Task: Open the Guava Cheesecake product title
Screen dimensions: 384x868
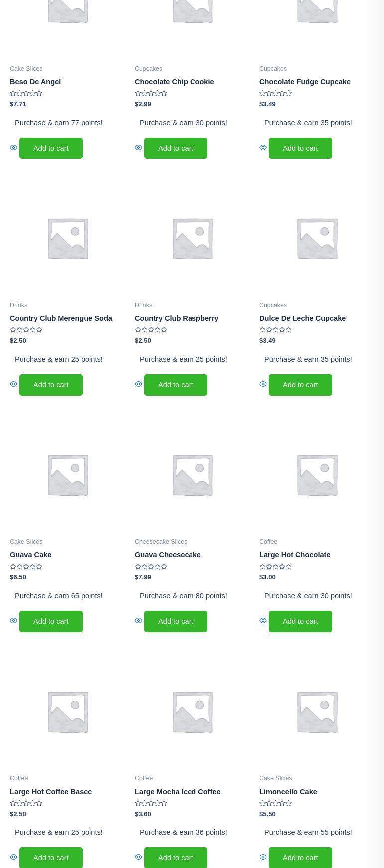Action: pyautogui.click(x=168, y=555)
